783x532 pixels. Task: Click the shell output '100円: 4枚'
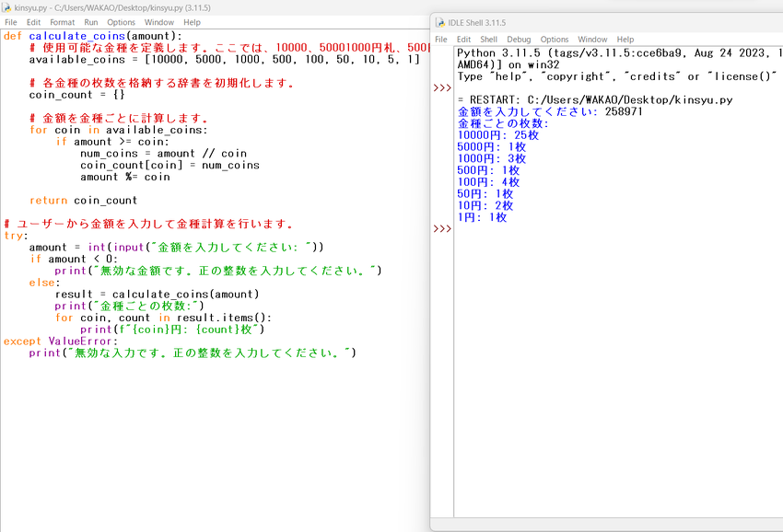pyautogui.click(x=488, y=181)
